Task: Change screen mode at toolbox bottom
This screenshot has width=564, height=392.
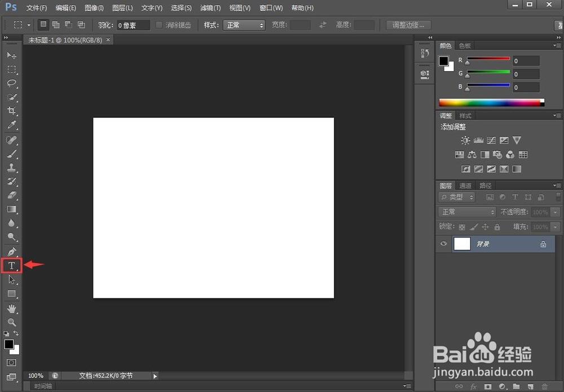Action: (11, 377)
